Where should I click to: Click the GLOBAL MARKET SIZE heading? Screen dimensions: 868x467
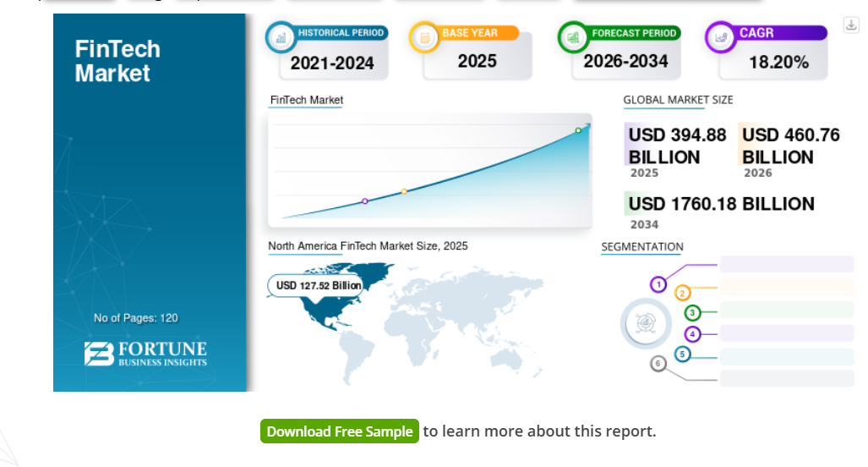678,100
